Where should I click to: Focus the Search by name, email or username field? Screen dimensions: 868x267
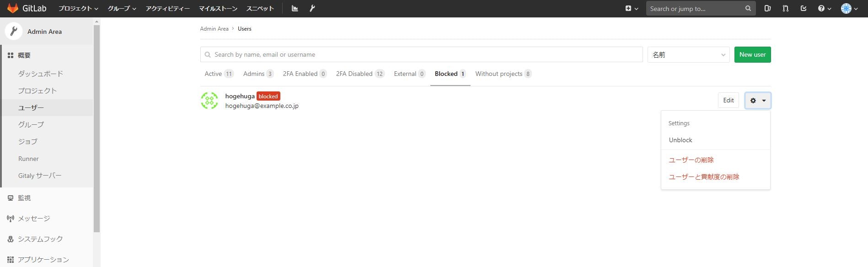pyautogui.click(x=421, y=54)
